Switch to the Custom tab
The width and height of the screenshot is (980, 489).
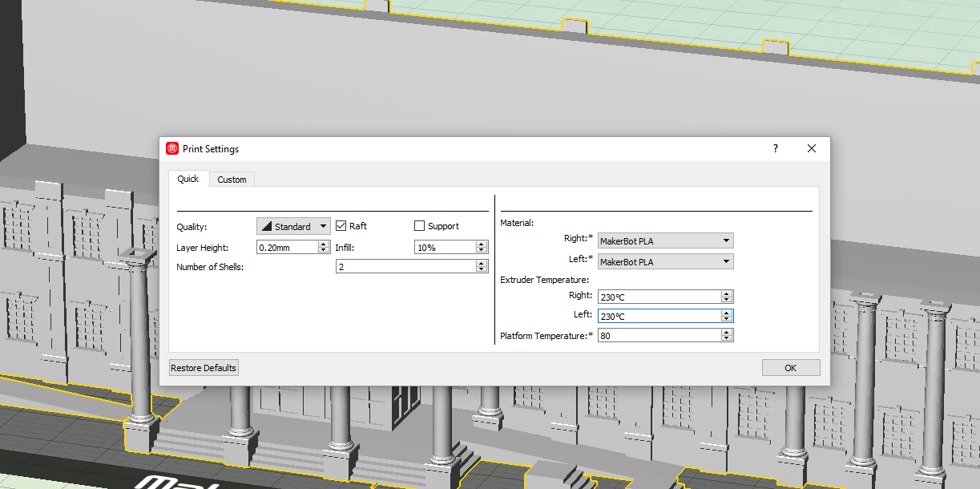coord(232,179)
